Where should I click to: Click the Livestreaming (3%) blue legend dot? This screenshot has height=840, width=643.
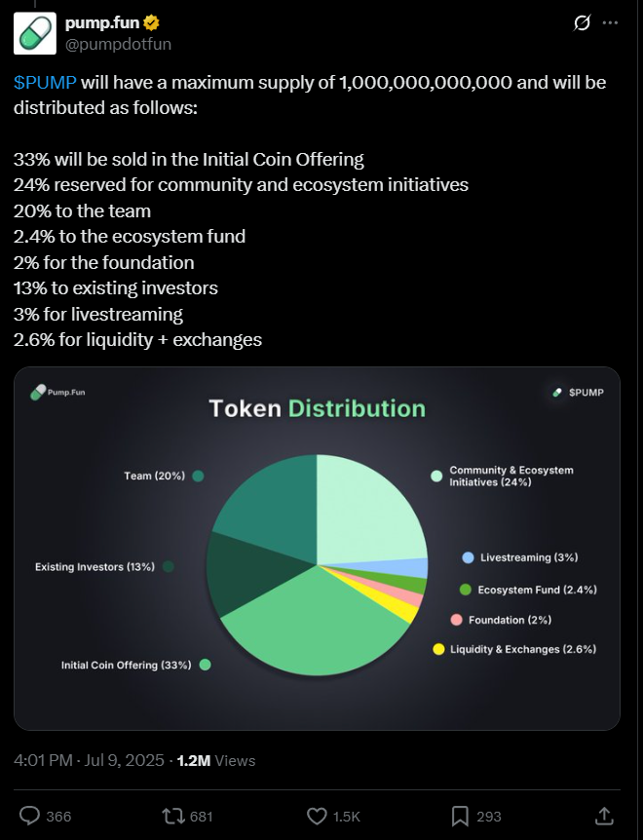pyautogui.click(x=468, y=557)
